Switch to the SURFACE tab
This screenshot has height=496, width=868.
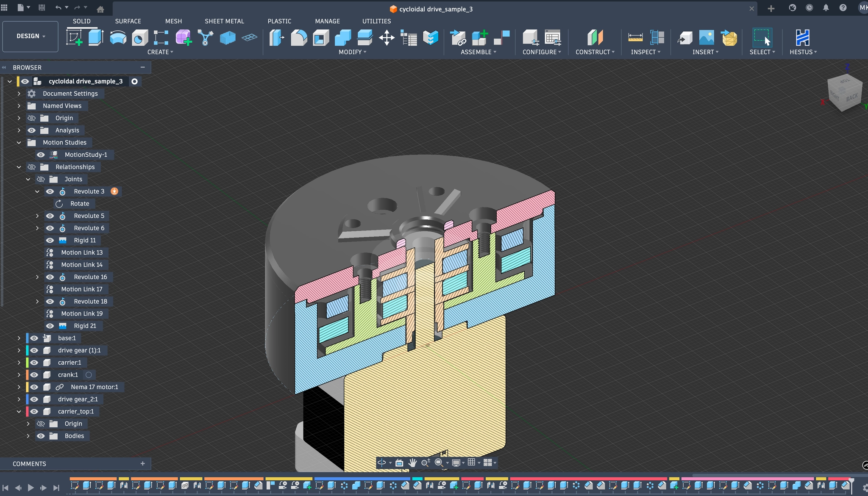click(128, 21)
